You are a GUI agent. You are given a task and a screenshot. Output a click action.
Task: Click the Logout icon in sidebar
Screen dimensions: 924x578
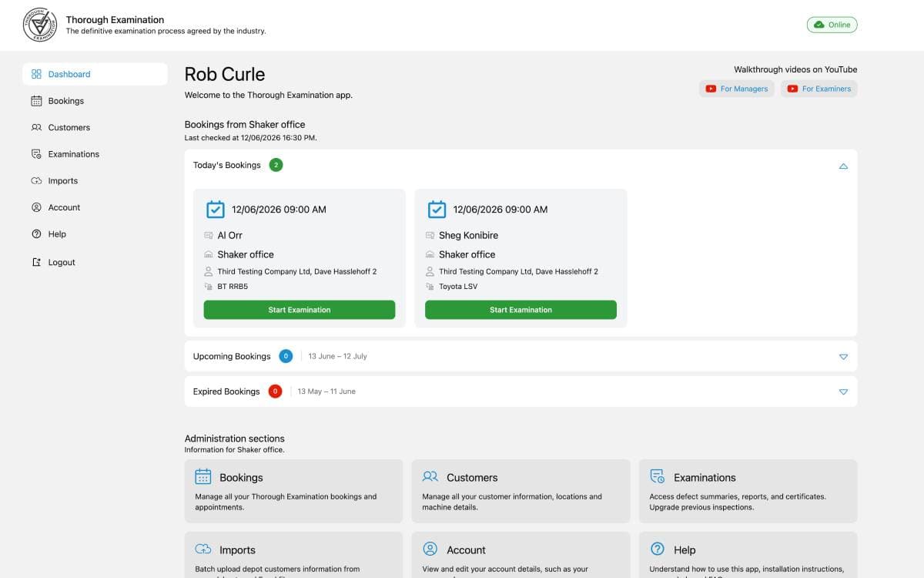[36, 262]
